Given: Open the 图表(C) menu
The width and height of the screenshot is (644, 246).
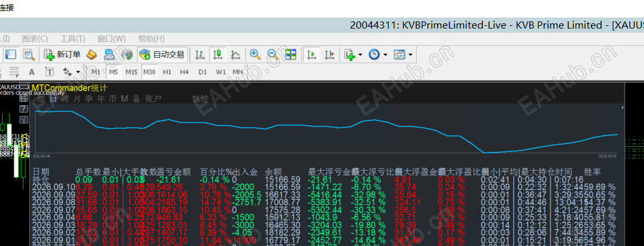Looking at the screenshot, I should tap(35, 39).
